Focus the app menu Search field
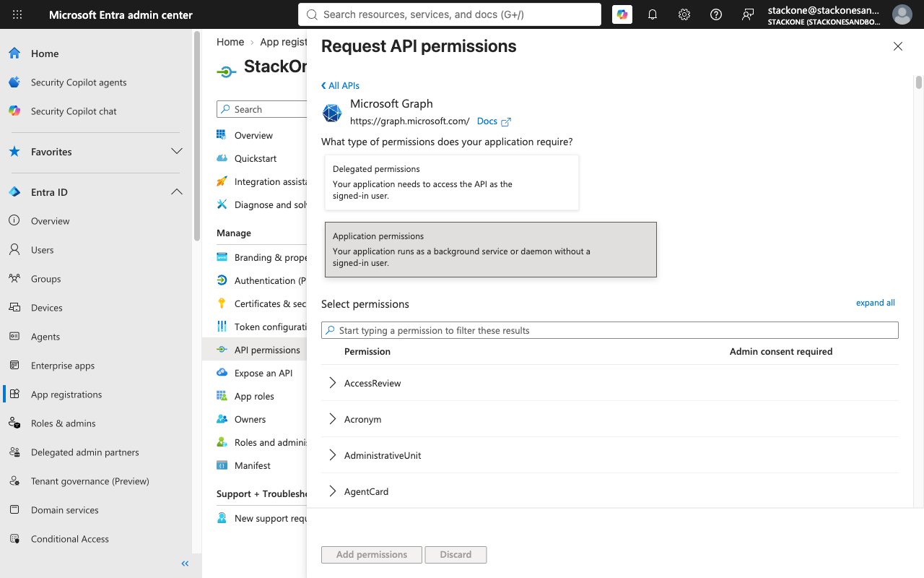924x578 pixels. (261, 109)
